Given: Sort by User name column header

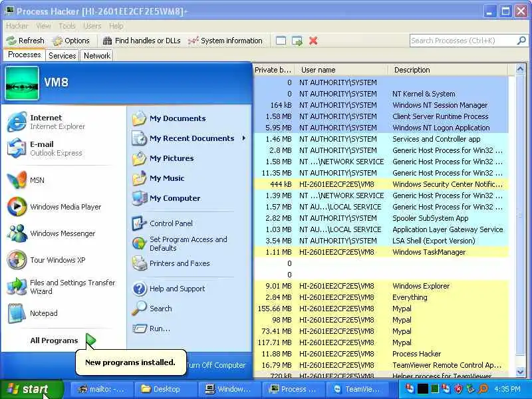Looking at the screenshot, I should pos(341,70).
